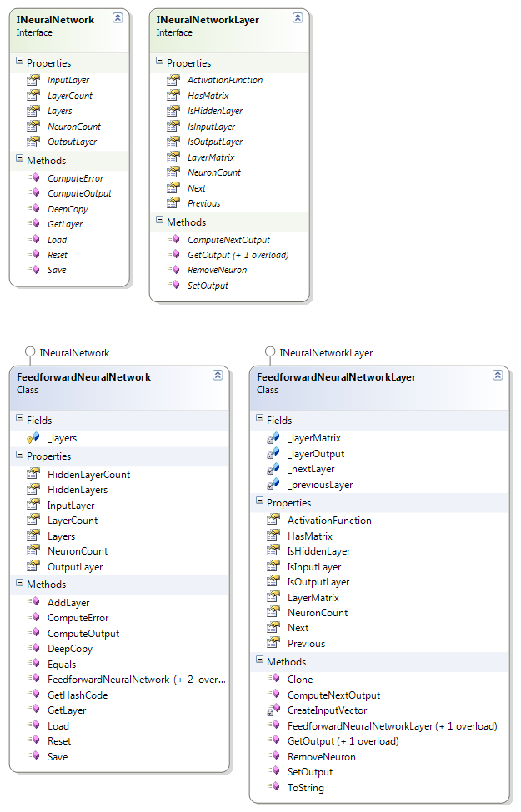Image resolution: width=521 pixels, height=812 pixels.
Task: Click the ActivationFunction property icon in INeuralNetworkLayer
Action: [173, 81]
